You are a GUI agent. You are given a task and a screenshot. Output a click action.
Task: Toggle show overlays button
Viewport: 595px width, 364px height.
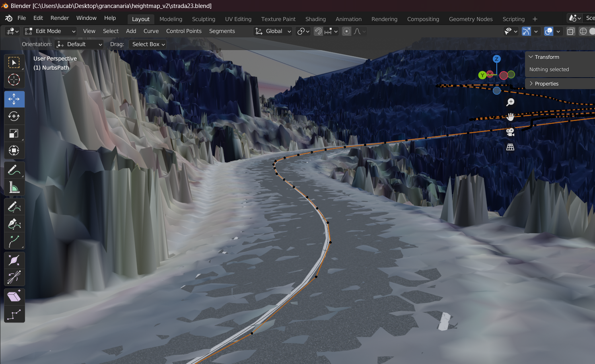[549, 31]
